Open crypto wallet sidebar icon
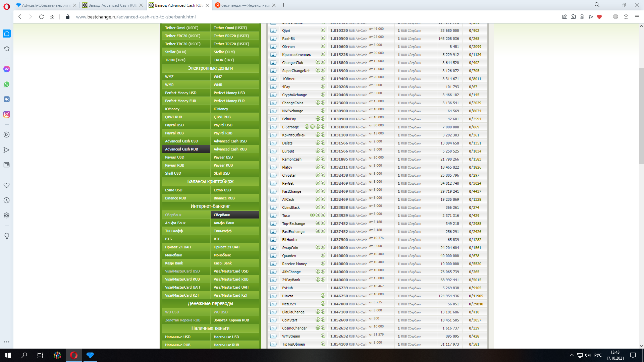The image size is (644, 362). [x=7, y=165]
